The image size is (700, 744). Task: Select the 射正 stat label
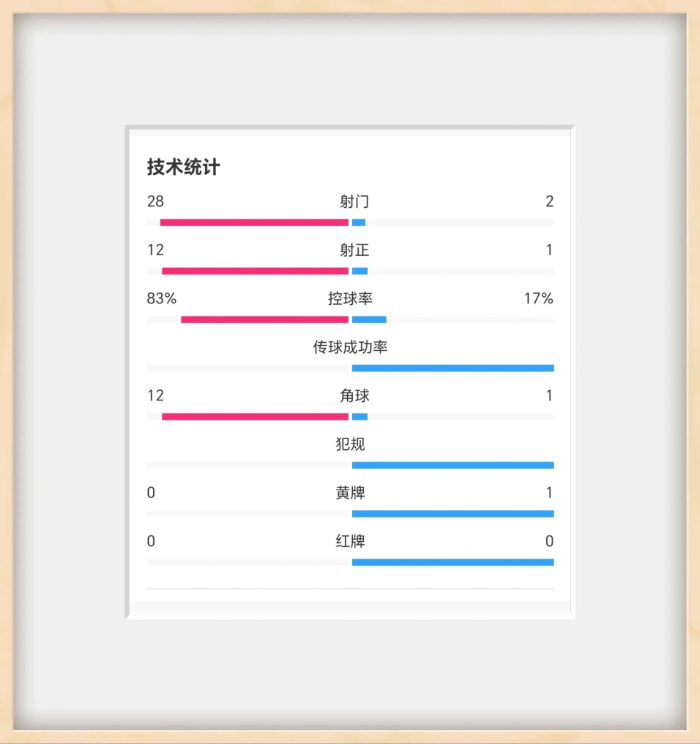click(354, 249)
